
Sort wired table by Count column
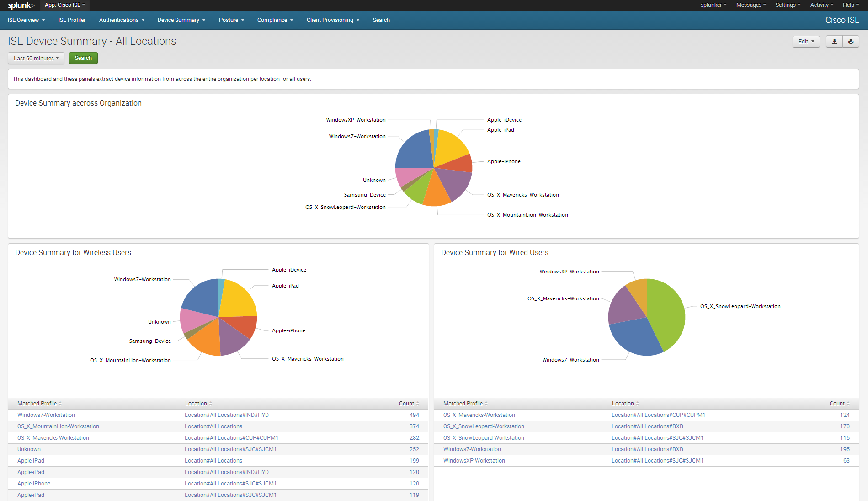click(x=839, y=404)
